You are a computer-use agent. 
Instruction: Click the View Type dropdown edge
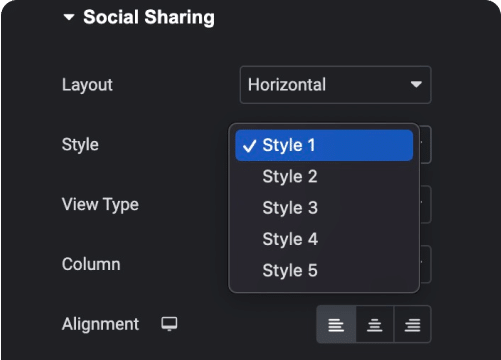click(425, 204)
